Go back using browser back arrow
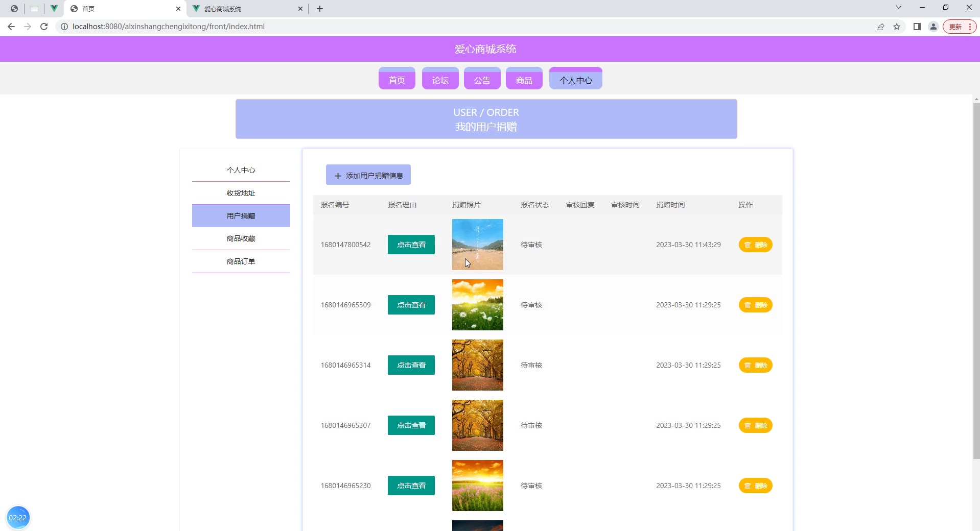The height and width of the screenshot is (531, 980). (x=11, y=27)
